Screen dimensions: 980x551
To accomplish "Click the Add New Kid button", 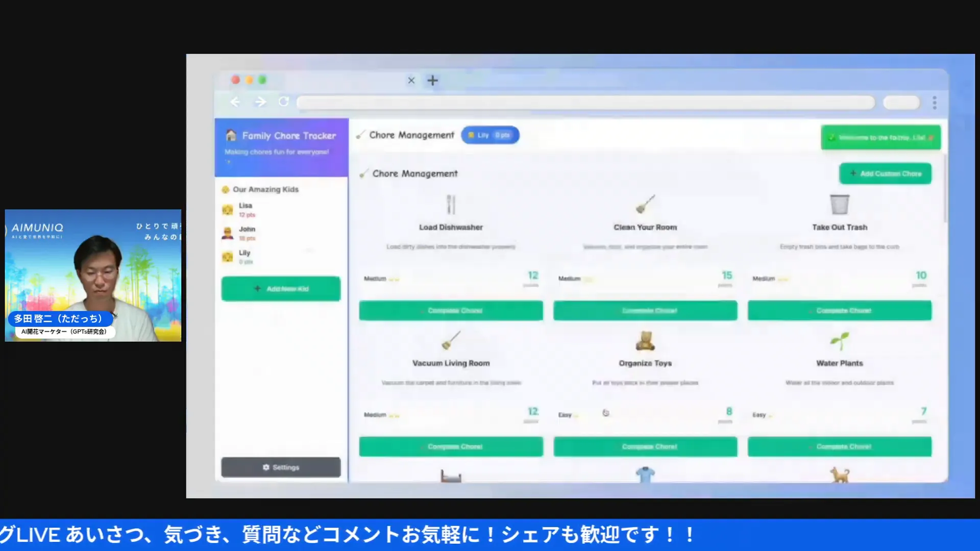I will 281,289.
